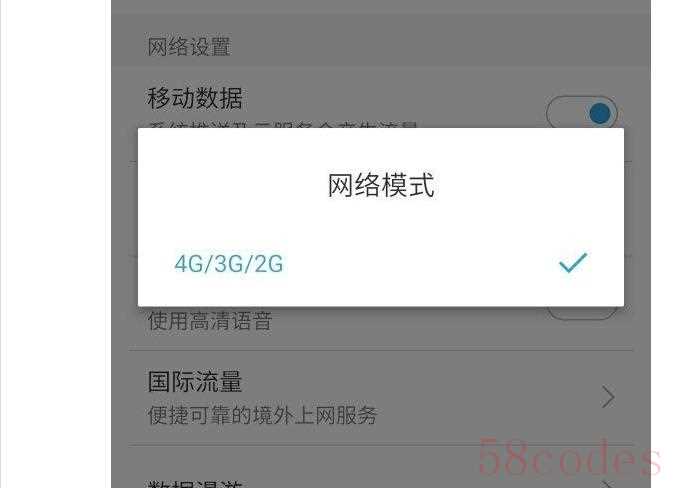Click the 网络模式 dialog title
677x488 pixels.
point(381,185)
